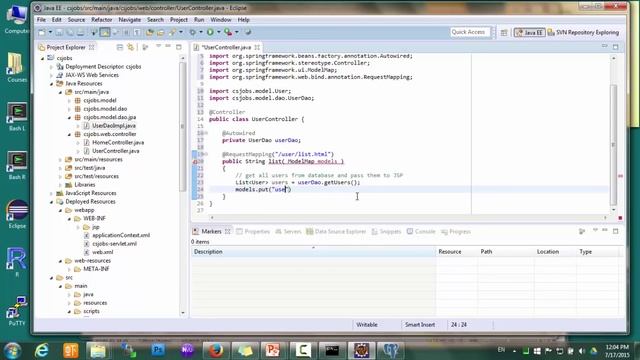Open Internet Explorer from the taskbar
This screenshot has height=360, width=640.
pyautogui.click(x=42, y=350)
